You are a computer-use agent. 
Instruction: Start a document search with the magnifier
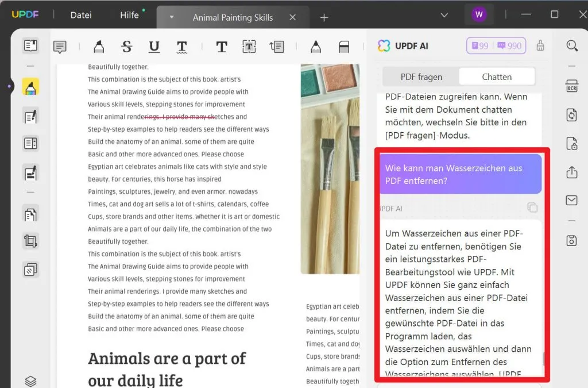(572, 45)
